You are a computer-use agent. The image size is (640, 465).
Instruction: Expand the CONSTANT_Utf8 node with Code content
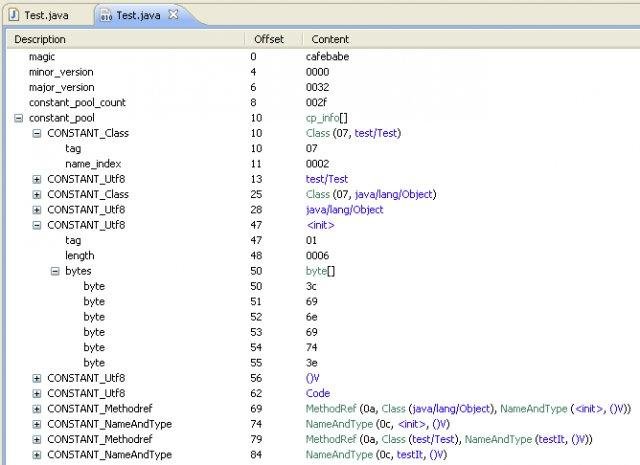(37, 393)
